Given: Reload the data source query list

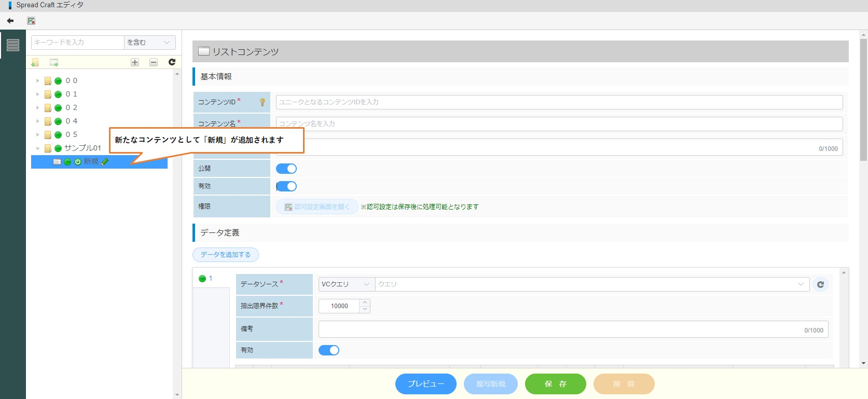Looking at the screenshot, I should pos(820,284).
